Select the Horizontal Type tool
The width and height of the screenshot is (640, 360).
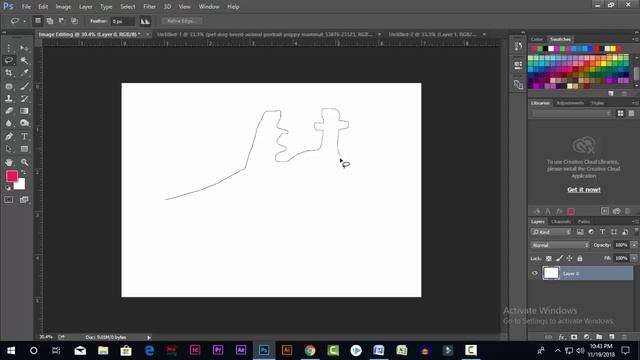pos(24,136)
